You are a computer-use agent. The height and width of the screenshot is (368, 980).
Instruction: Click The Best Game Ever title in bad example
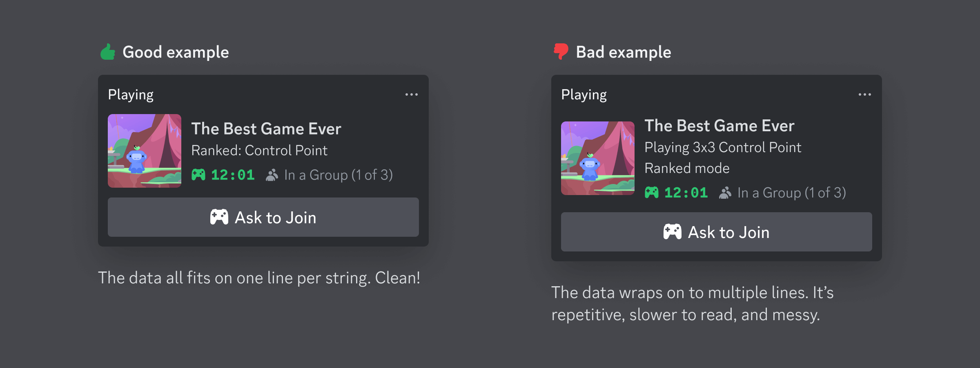(x=719, y=126)
